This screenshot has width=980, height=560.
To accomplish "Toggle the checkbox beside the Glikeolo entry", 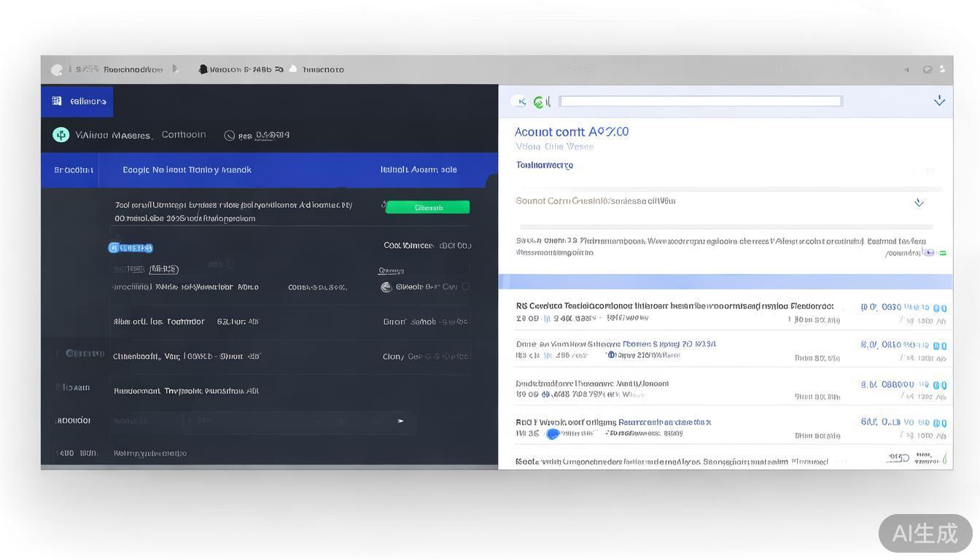I will (x=464, y=287).
